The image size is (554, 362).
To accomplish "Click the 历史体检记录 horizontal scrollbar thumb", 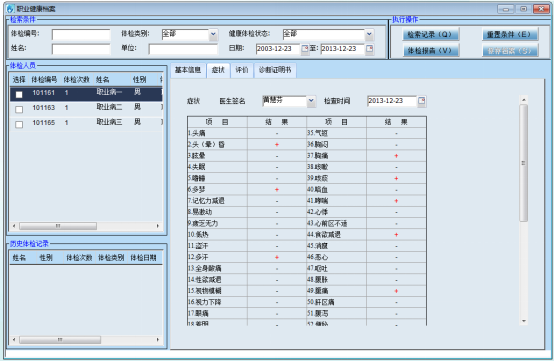I will coord(60,340).
